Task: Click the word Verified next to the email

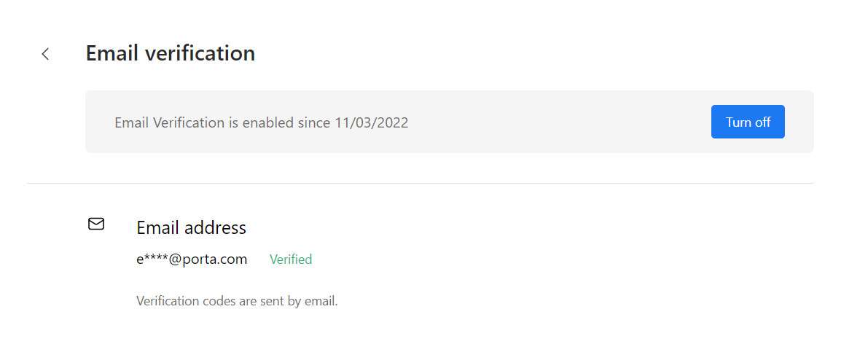Action: click(291, 259)
